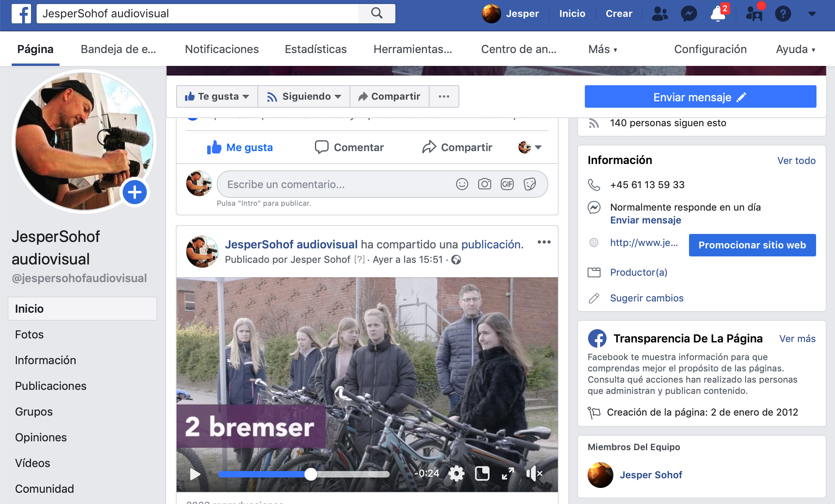This screenshot has width=835, height=504.
Task: Open Jesper Sohof team member link
Action: pyautogui.click(x=651, y=475)
